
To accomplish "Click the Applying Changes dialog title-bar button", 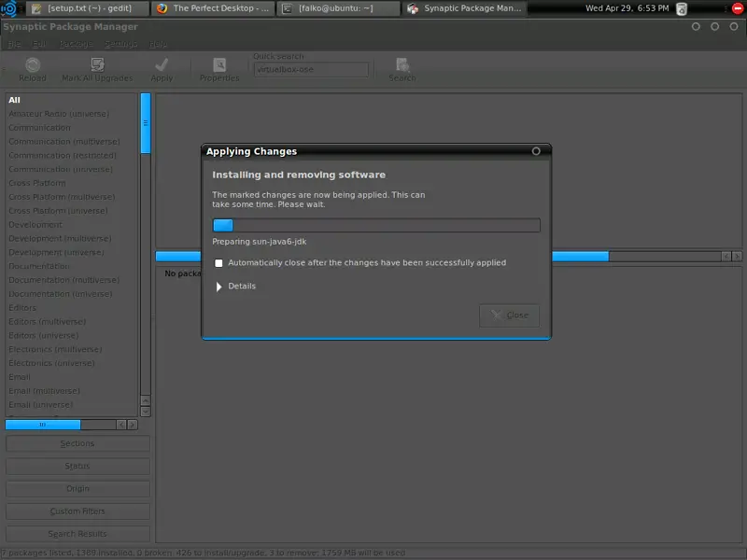I will [x=536, y=151].
